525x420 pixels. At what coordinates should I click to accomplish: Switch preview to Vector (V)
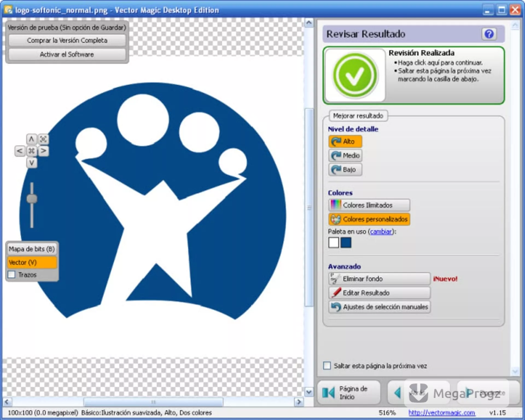(32, 262)
